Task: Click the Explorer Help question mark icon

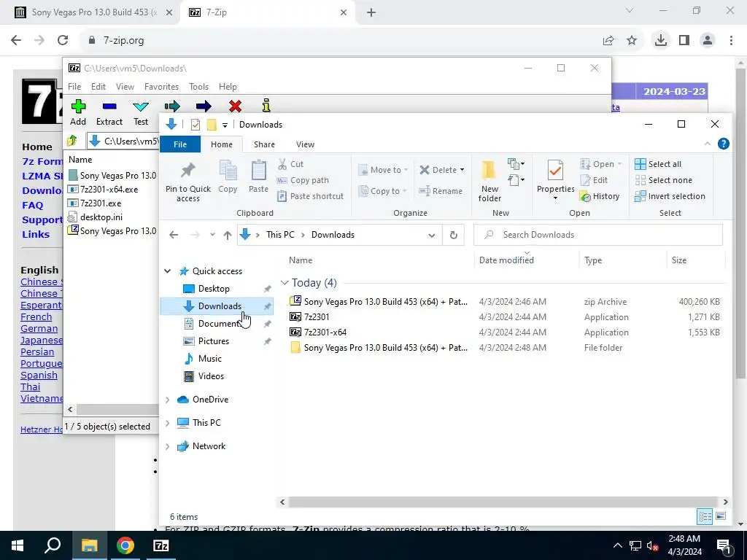Action: coord(723,144)
